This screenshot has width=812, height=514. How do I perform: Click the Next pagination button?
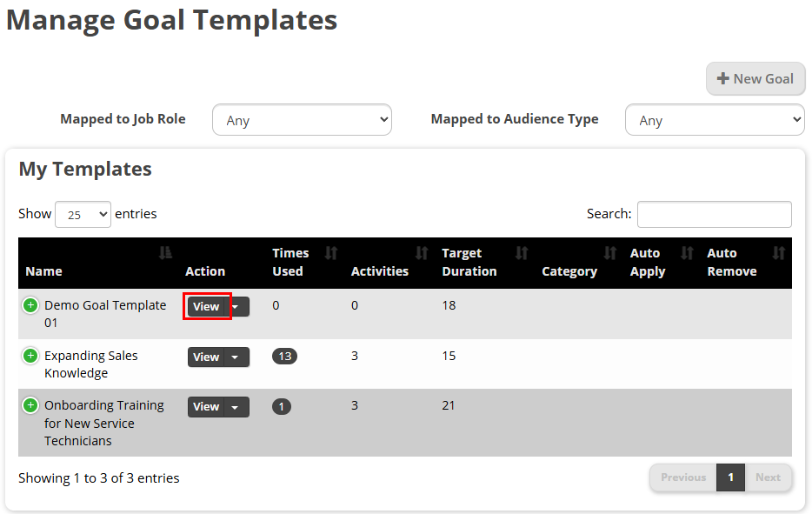click(768, 477)
